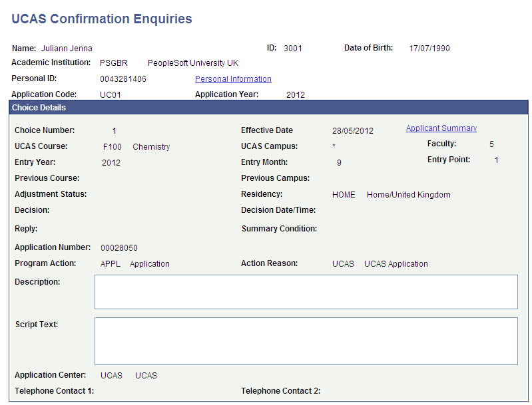
Task: Click the UCAS Confirmation Enquiries page title
Action: pyautogui.click(x=102, y=19)
